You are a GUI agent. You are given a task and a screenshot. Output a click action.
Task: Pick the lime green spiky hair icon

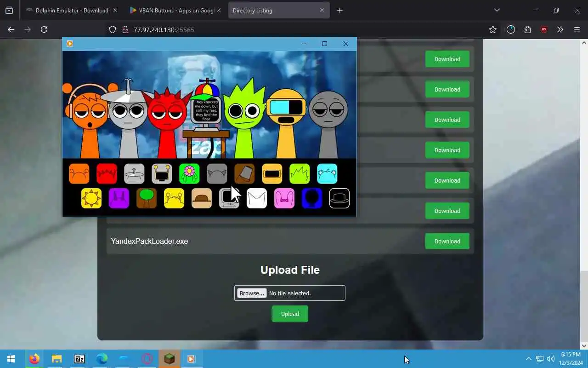pyautogui.click(x=300, y=174)
